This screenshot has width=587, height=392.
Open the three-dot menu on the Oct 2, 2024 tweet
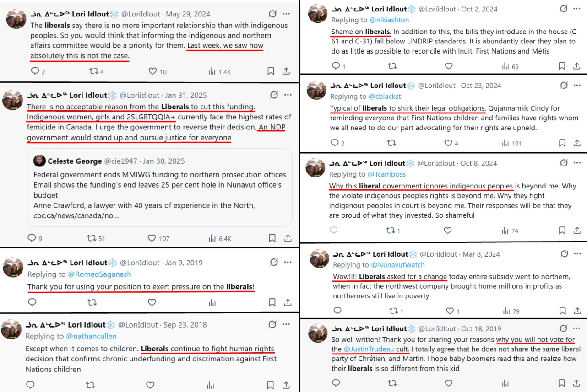[578, 9]
